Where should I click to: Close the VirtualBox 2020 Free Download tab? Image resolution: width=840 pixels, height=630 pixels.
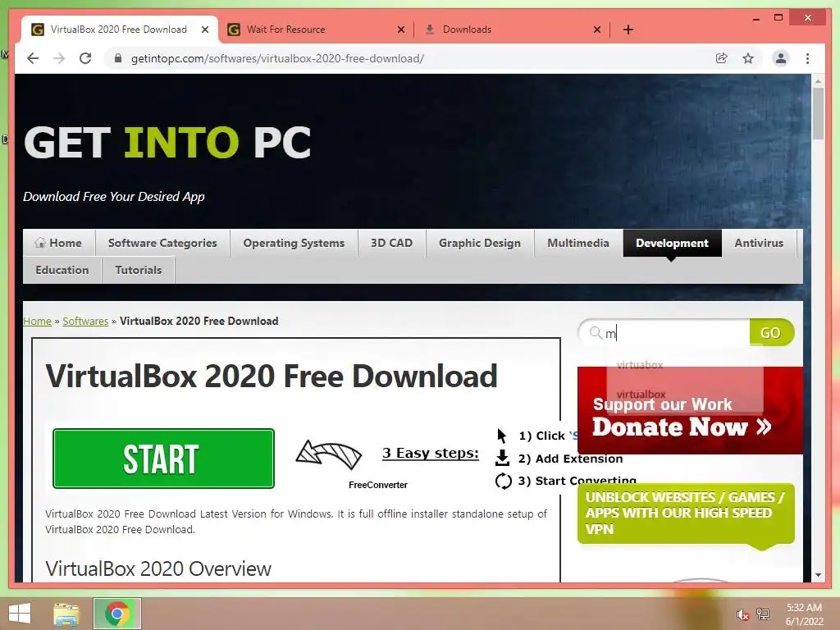(204, 30)
